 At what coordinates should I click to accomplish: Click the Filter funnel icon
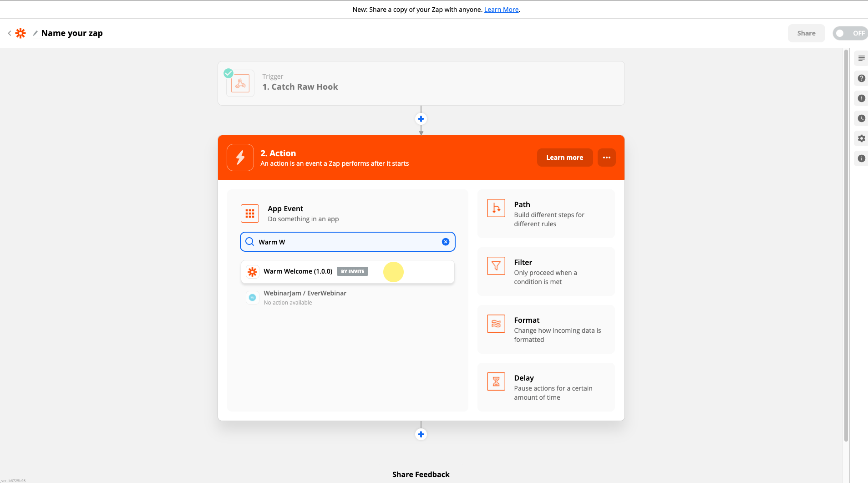pos(496,266)
